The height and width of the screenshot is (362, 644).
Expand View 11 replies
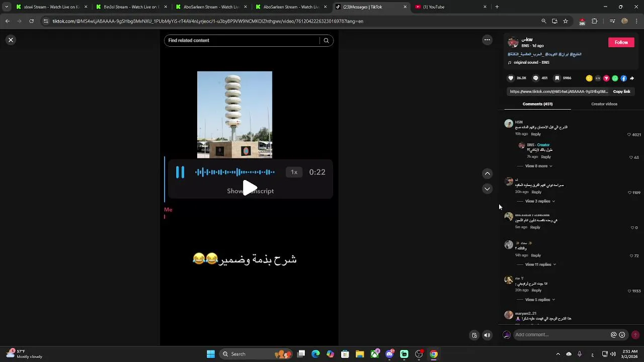(540, 264)
